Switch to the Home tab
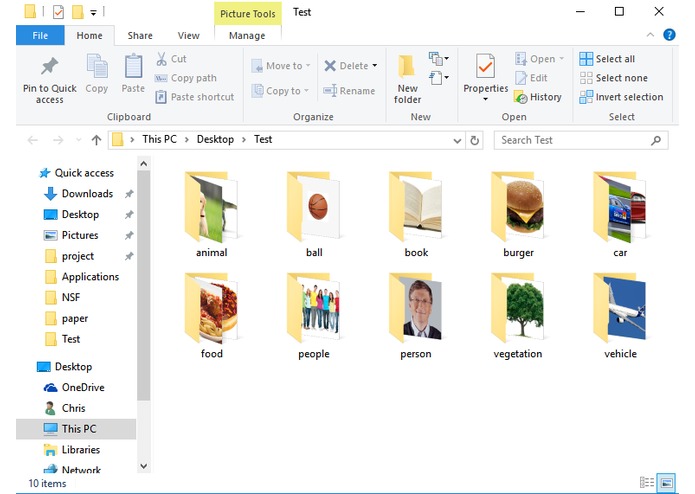The width and height of the screenshot is (695, 494). coord(89,35)
